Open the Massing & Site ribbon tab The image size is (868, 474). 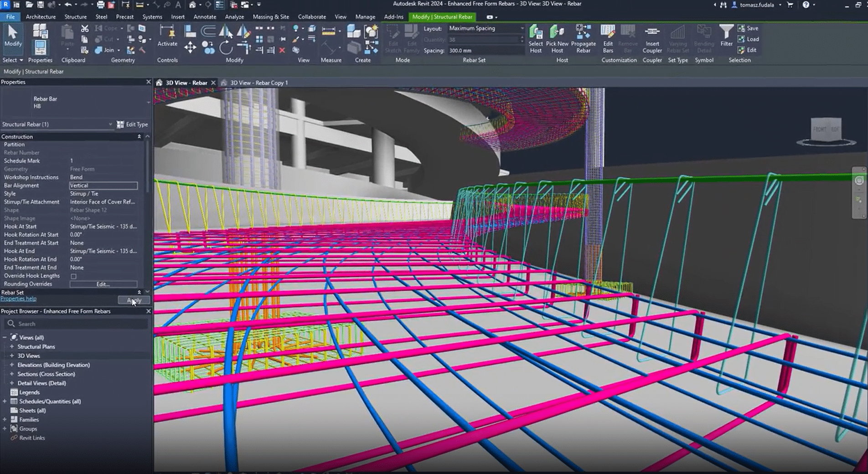(271, 17)
